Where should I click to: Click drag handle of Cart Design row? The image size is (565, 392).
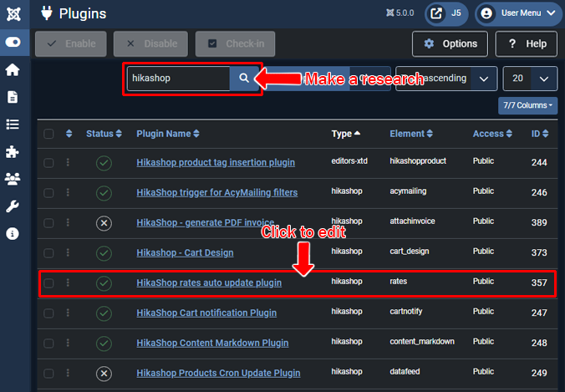[x=68, y=252]
